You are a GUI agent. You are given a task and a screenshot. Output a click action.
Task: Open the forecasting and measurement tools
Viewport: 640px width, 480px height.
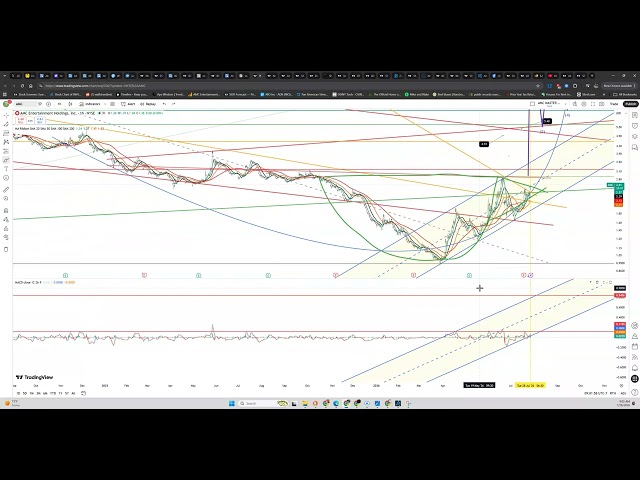tap(6, 151)
